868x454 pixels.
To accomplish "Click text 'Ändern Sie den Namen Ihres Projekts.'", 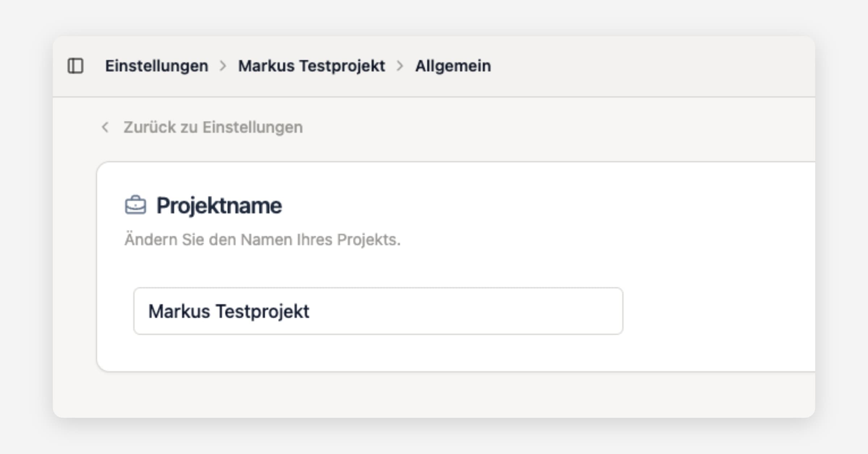I will coord(263,239).
